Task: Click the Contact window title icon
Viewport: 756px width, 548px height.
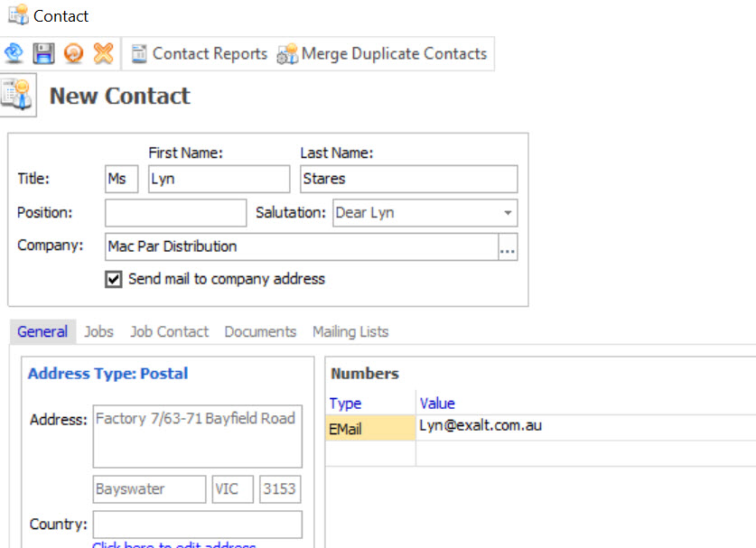Action: click(18, 15)
